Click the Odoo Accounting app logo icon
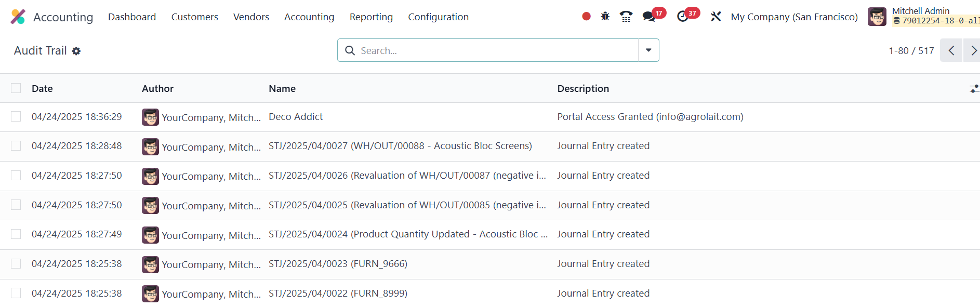The image size is (980, 307). [x=18, y=17]
